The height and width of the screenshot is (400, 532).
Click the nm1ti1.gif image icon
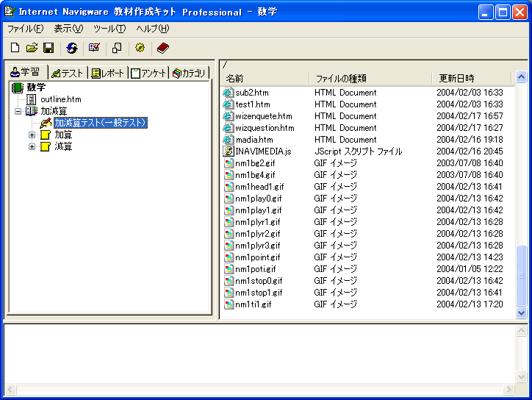click(x=229, y=304)
